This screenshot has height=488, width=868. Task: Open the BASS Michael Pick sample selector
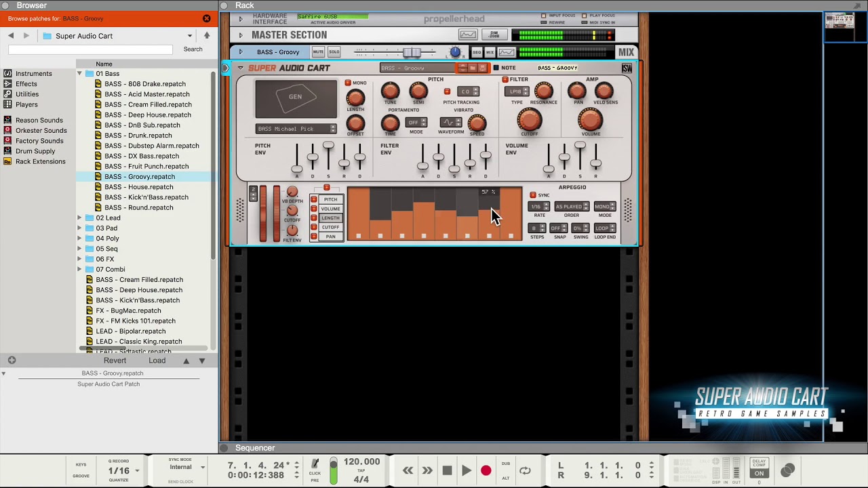tap(296, 129)
